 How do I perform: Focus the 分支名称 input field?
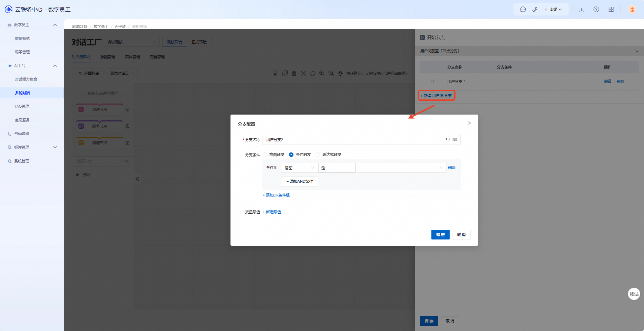pos(361,140)
